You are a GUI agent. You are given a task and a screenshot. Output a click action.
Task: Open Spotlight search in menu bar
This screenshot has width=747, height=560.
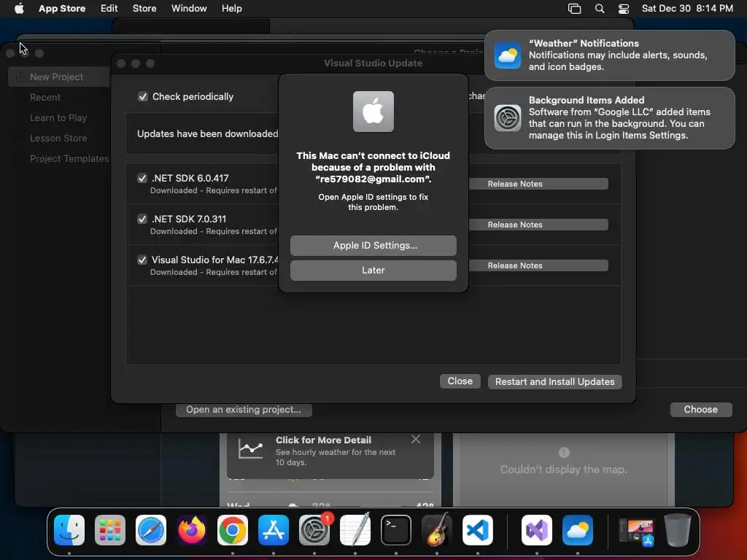[x=600, y=9]
